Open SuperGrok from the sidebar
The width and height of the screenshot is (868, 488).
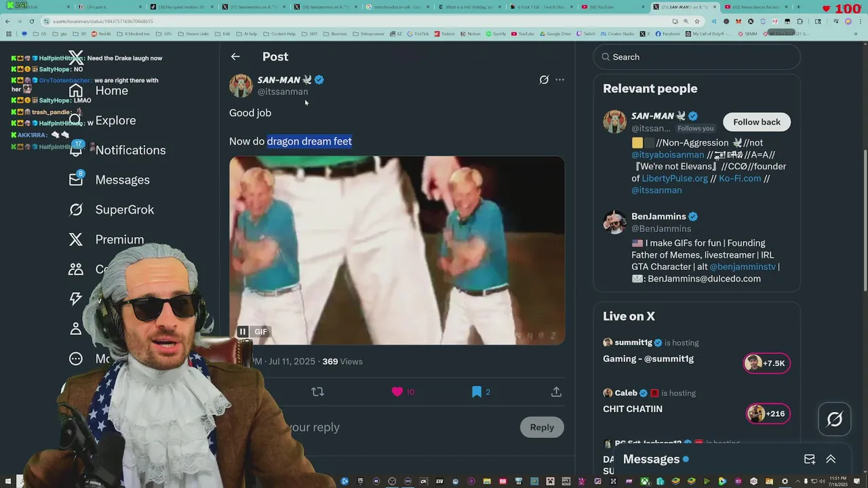tap(112, 209)
